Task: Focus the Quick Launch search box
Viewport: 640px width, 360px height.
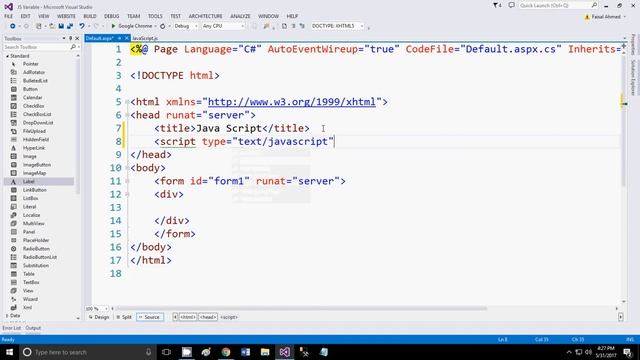Action: (558, 5)
